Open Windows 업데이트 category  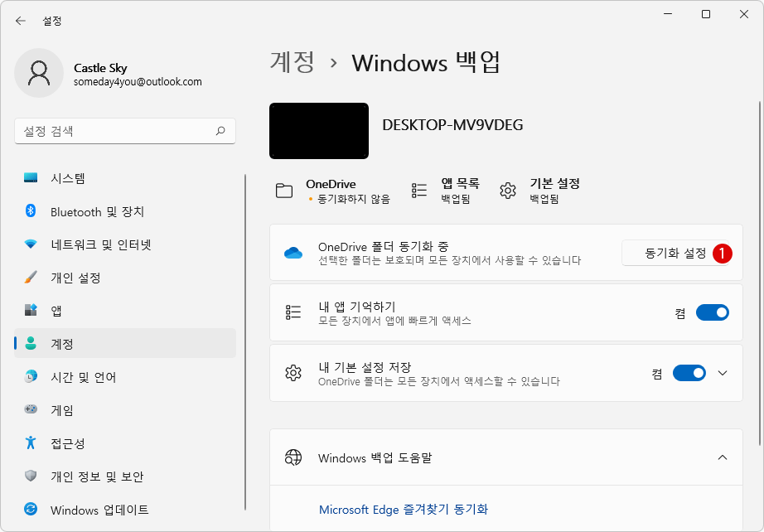(125, 510)
